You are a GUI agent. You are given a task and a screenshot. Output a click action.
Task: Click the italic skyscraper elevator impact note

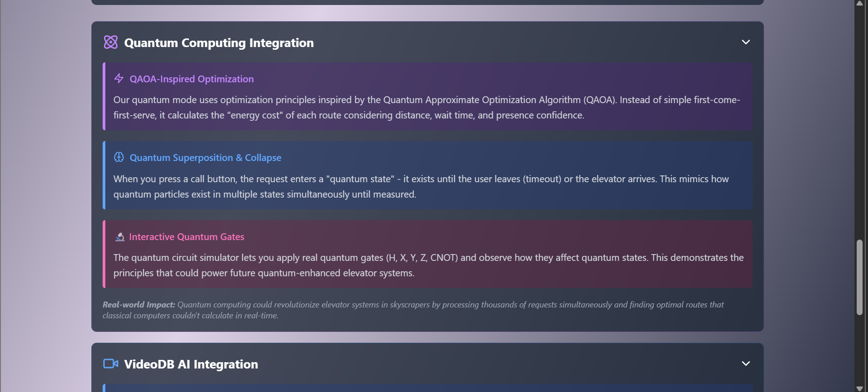pyautogui.click(x=413, y=310)
